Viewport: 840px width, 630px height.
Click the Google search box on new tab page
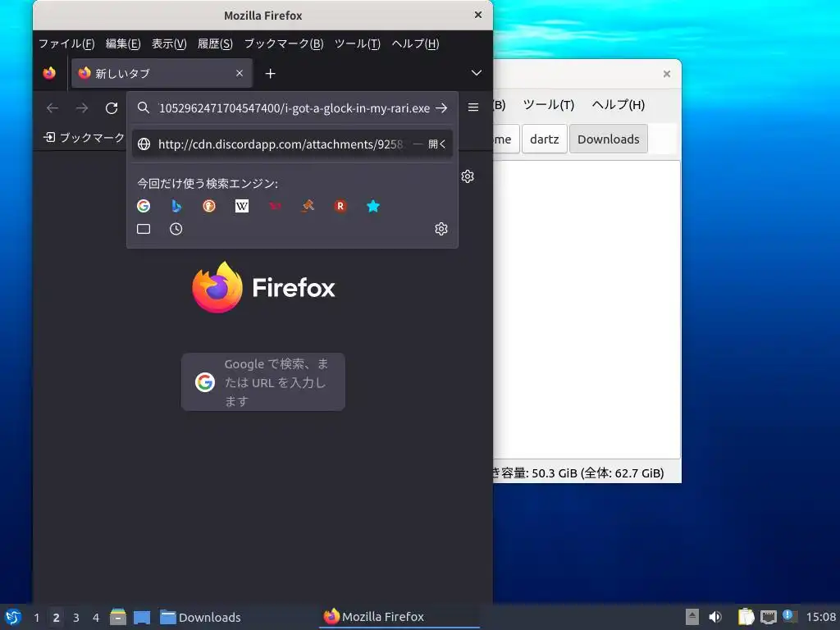263,382
